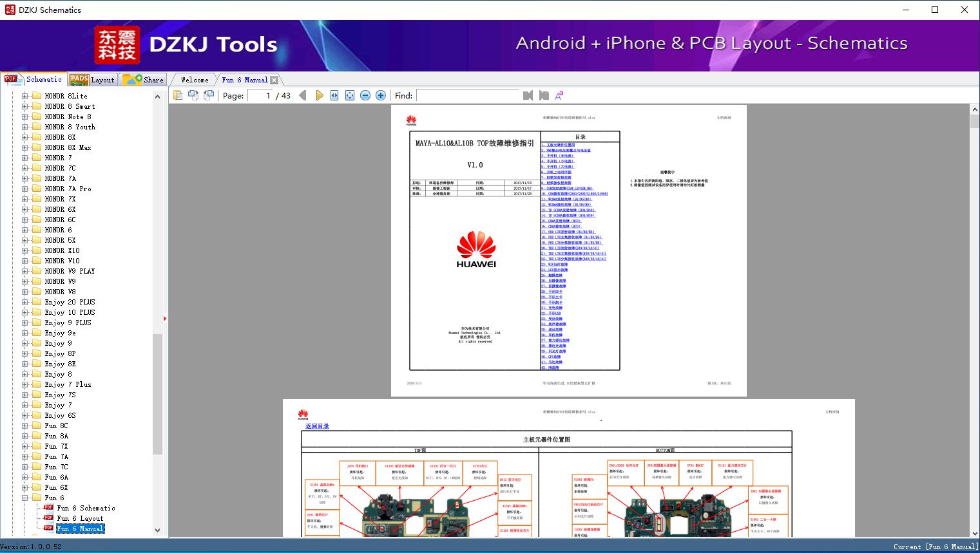
Task: Select the HONOR 5X folder
Action: [60, 240]
